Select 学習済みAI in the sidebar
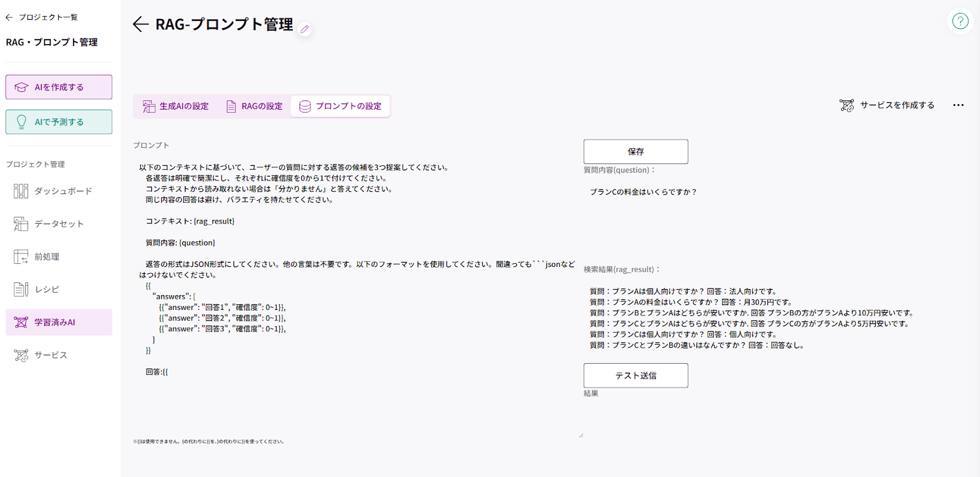This screenshot has height=477, width=980. [59, 322]
